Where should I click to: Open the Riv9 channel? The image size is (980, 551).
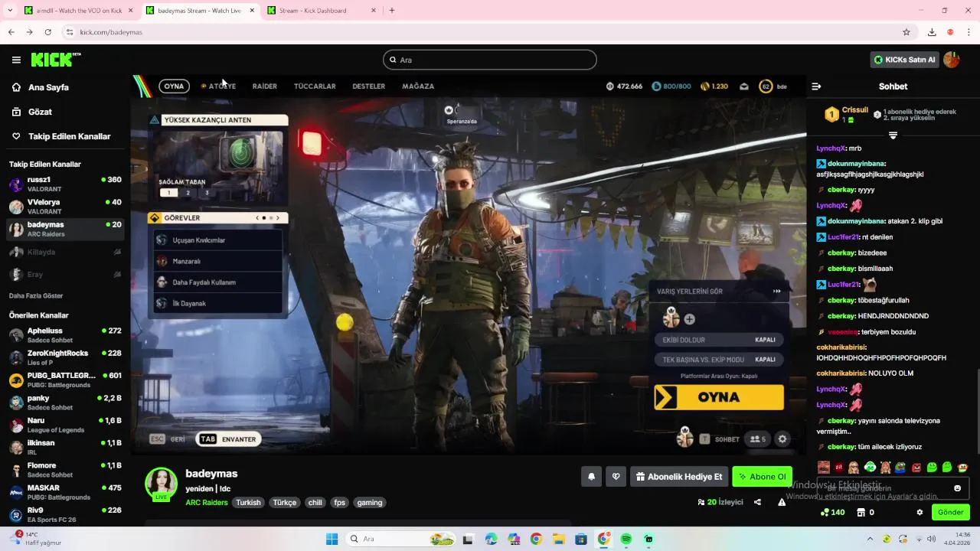point(65,514)
